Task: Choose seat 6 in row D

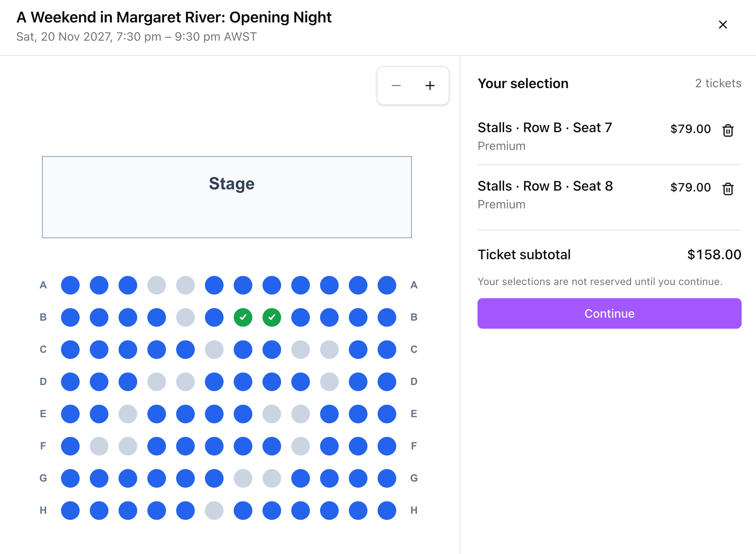Action: pos(214,382)
